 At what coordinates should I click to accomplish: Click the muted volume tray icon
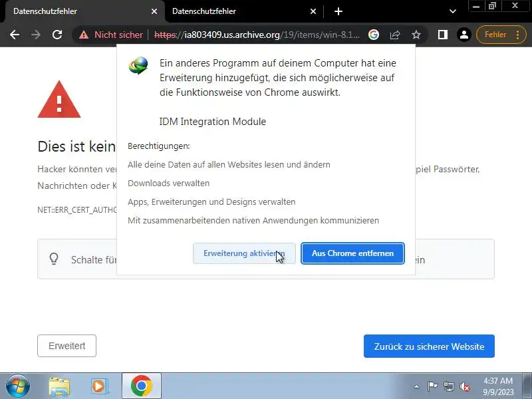464,386
